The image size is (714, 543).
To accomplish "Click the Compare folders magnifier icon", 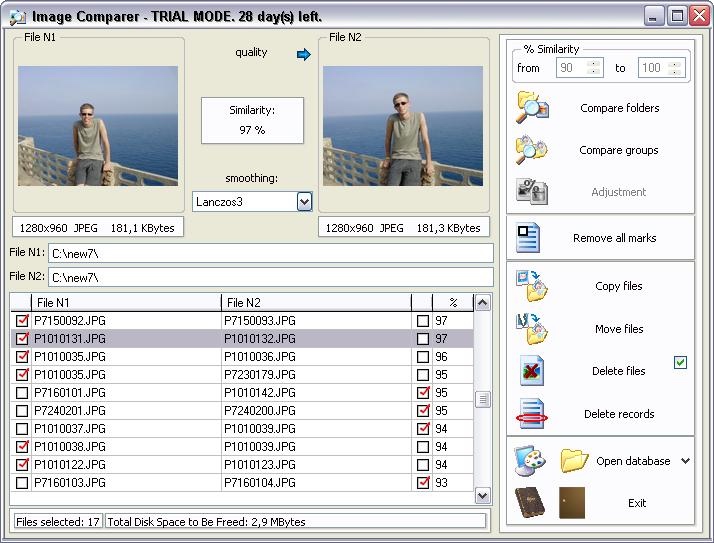I will click(x=531, y=108).
